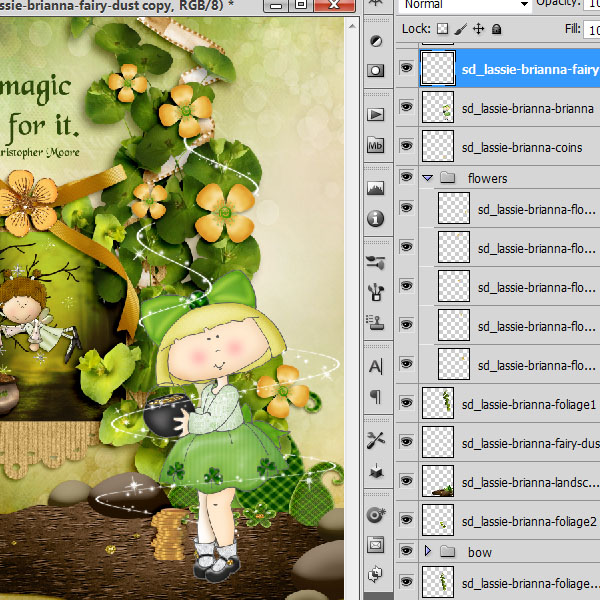The width and height of the screenshot is (600, 600).
Task: Hide the sd_lassie-brianna-coins layer
Action: [406, 145]
